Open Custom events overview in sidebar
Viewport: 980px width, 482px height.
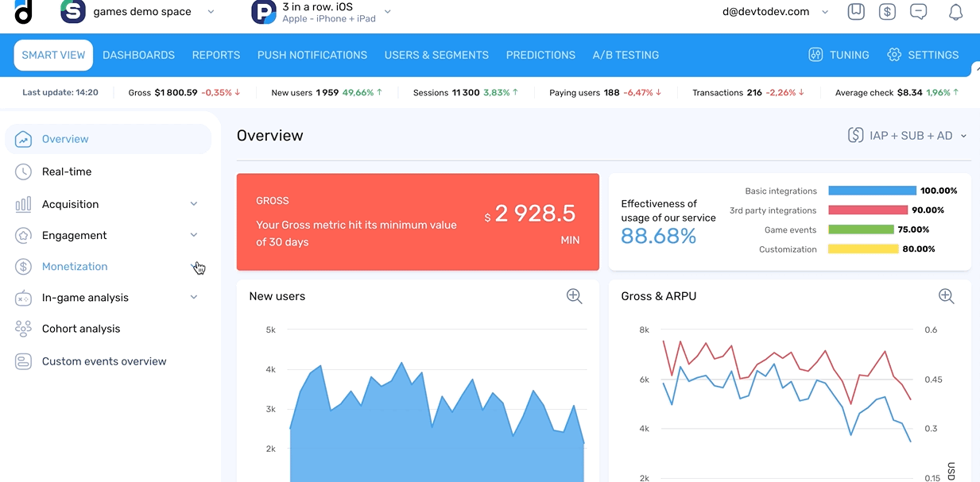103,361
